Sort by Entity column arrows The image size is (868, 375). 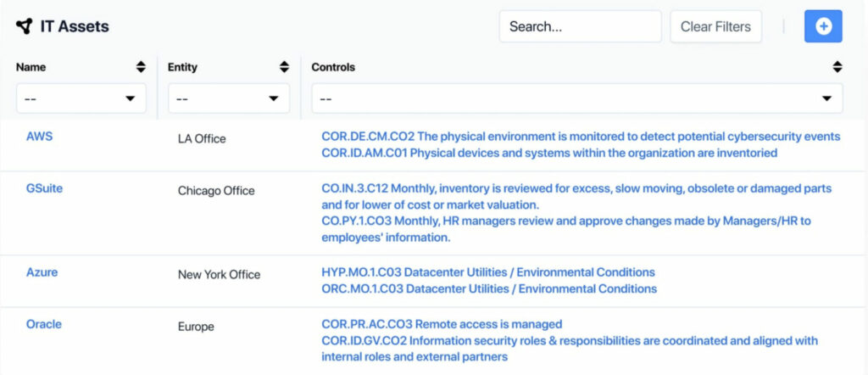pos(284,67)
